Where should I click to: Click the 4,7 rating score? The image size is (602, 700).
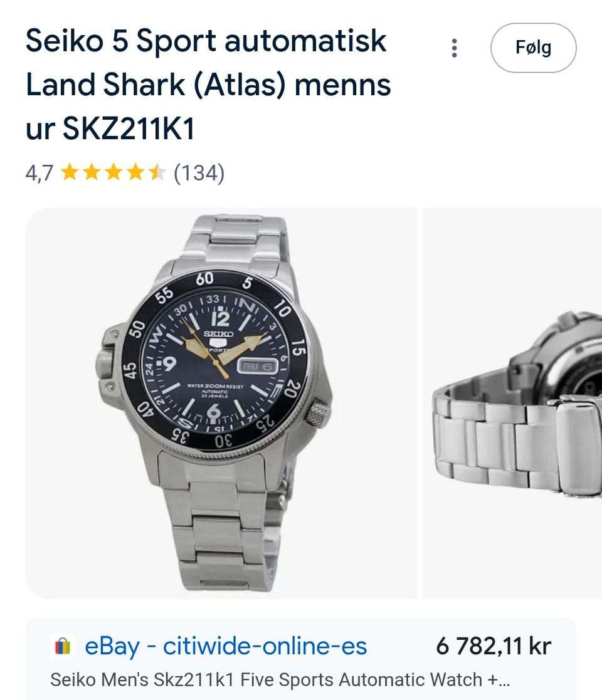pyautogui.click(x=39, y=173)
